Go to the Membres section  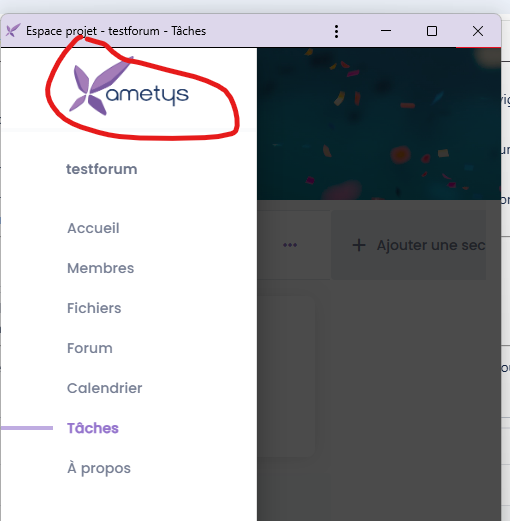click(x=100, y=268)
